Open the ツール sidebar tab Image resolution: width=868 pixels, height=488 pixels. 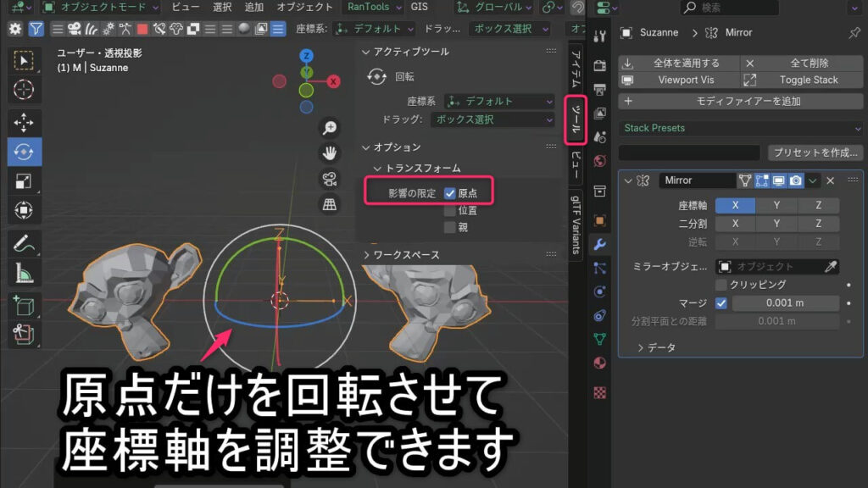coord(576,120)
